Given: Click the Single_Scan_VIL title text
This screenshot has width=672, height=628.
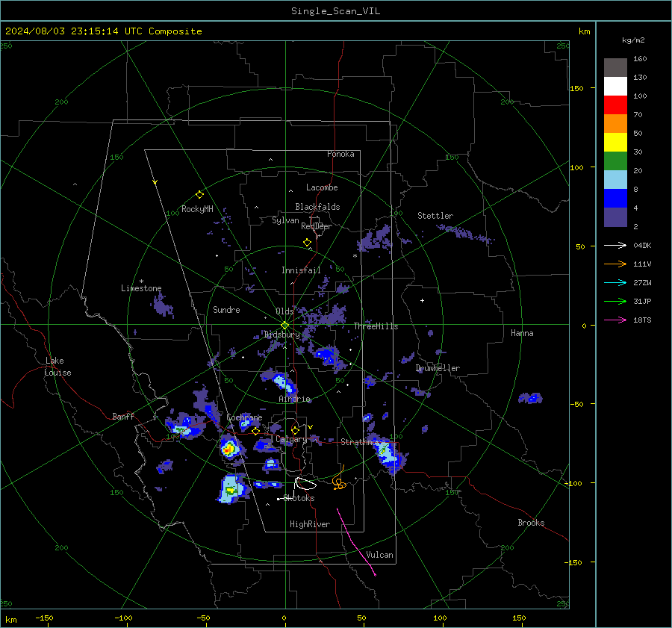Looking at the screenshot, I should pyautogui.click(x=335, y=11).
